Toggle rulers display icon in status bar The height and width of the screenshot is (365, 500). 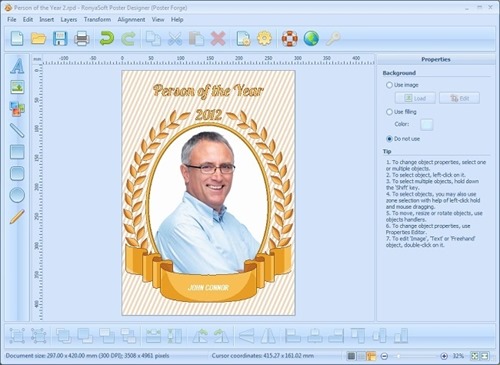pyautogui.click(x=371, y=356)
